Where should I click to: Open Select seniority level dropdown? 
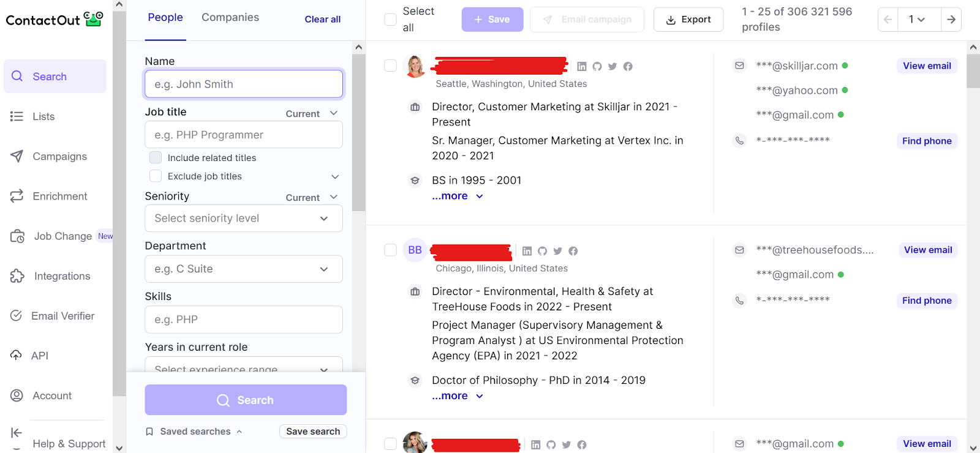244,219
